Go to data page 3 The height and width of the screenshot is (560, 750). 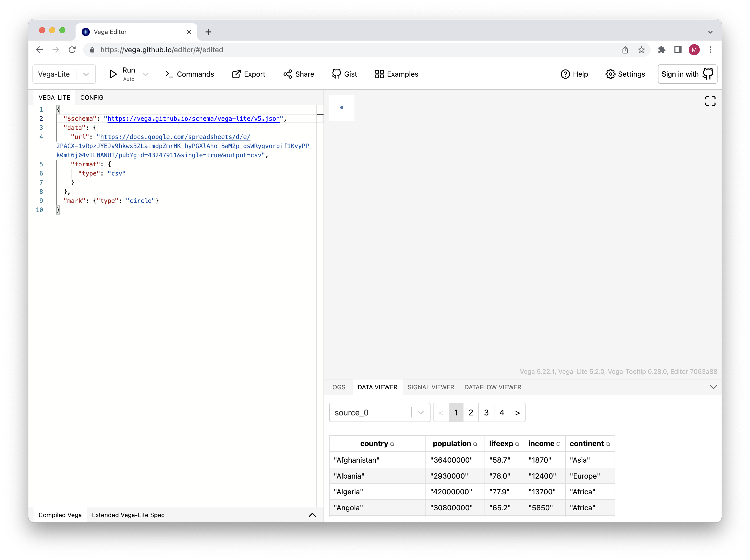point(486,413)
